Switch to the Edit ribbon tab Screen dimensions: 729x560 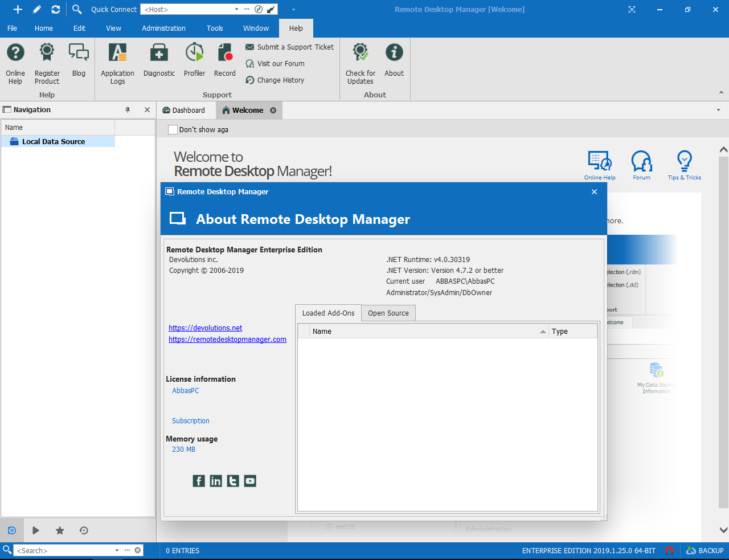point(79,28)
